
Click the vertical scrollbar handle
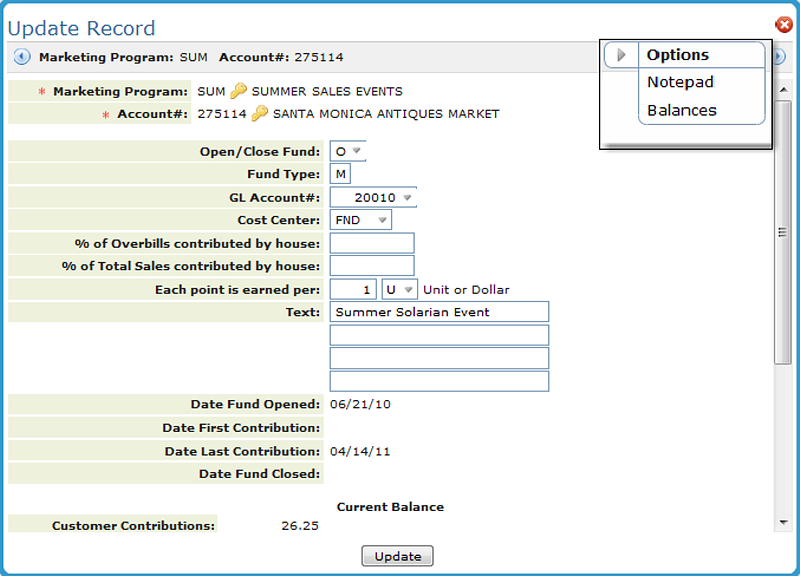coord(783,232)
